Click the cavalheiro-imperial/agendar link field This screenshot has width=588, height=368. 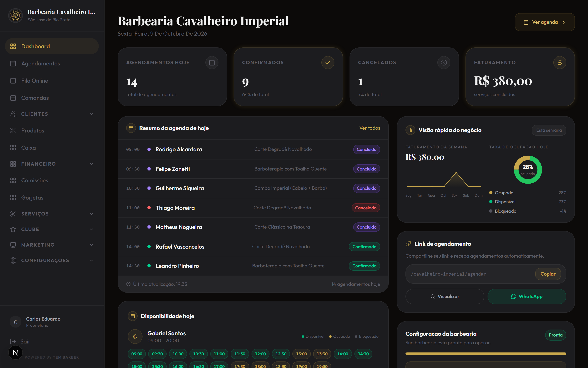(486, 274)
